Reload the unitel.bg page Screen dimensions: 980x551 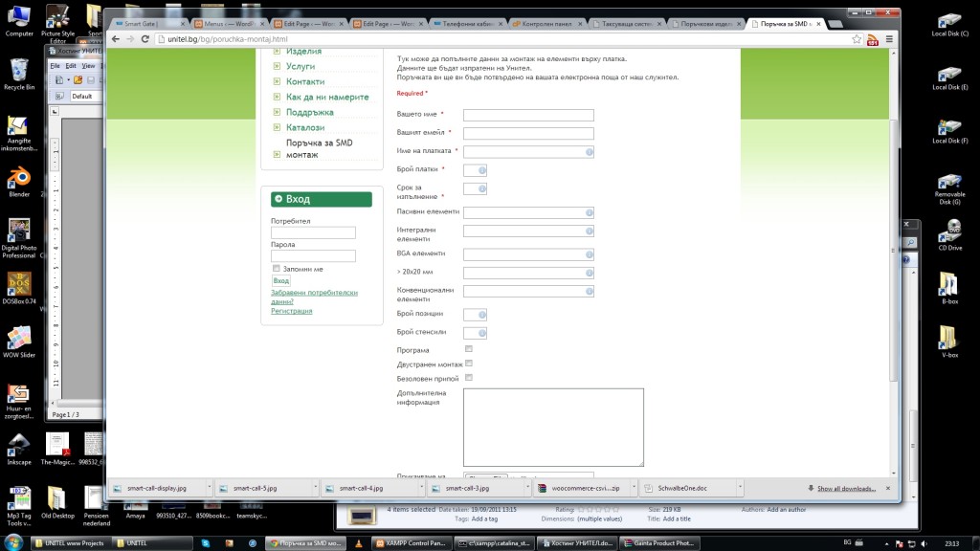point(145,38)
